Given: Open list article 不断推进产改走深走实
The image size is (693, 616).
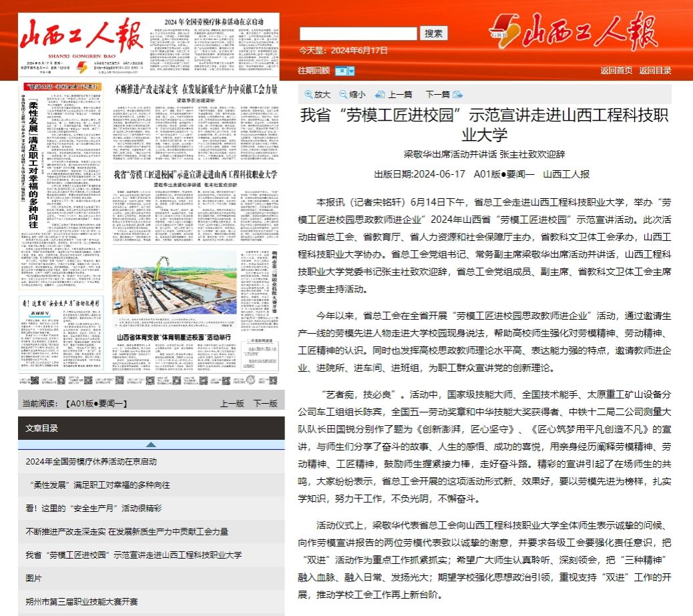Looking at the screenshot, I should [127, 532].
